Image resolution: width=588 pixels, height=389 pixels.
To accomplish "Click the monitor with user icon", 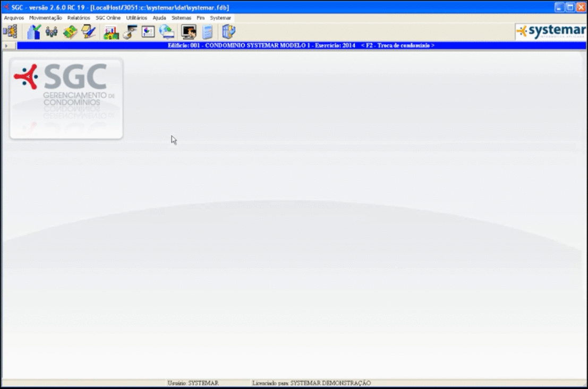I will click(189, 32).
